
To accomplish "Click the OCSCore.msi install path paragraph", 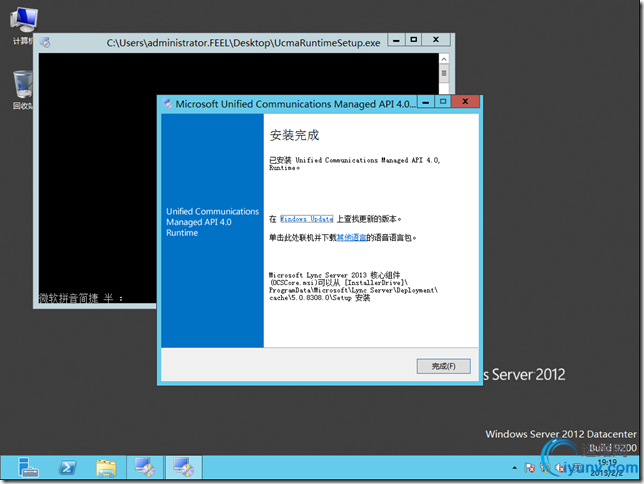I will click(353, 286).
